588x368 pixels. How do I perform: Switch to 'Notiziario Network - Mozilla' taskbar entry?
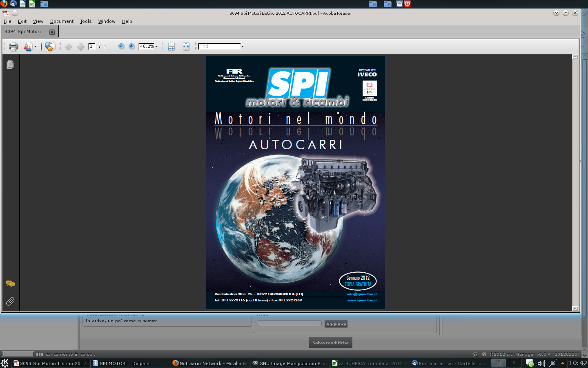(210, 363)
